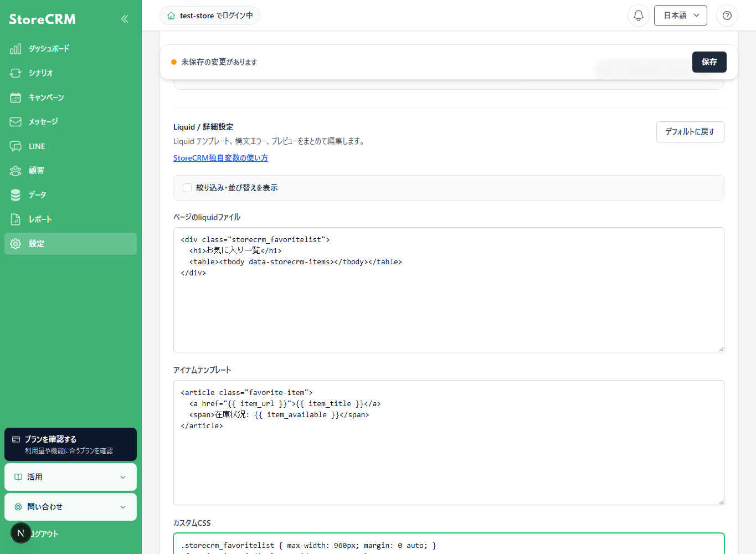The width and height of the screenshot is (756, 554).
Task: Go to ダッシュボード in the sidebar
Action: 70,49
